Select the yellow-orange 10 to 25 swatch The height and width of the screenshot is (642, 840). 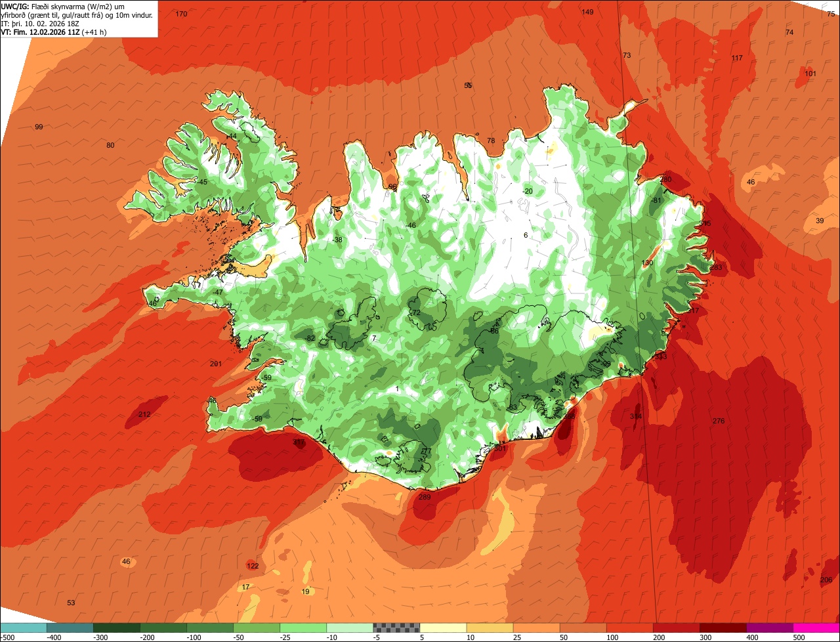coord(490,628)
